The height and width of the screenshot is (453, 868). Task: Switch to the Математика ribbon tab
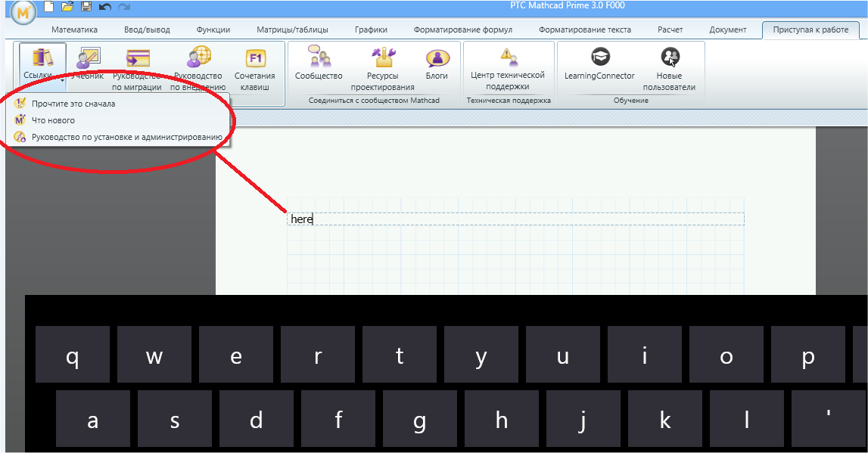(74, 29)
